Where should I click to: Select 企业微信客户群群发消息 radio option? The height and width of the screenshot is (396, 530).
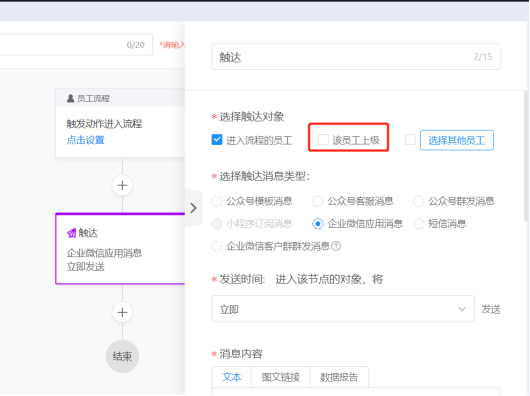(217, 246)
